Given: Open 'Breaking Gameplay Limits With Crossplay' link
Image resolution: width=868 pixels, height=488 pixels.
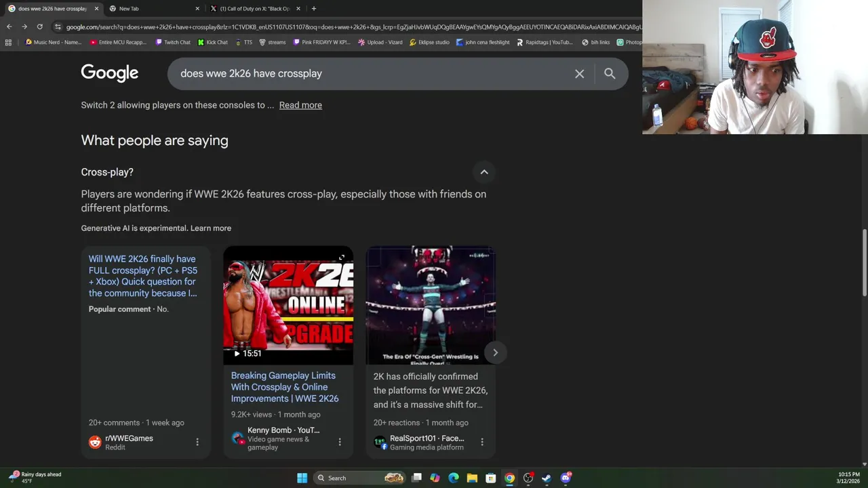Looking at the screenshot, I should tap(285, 387).
